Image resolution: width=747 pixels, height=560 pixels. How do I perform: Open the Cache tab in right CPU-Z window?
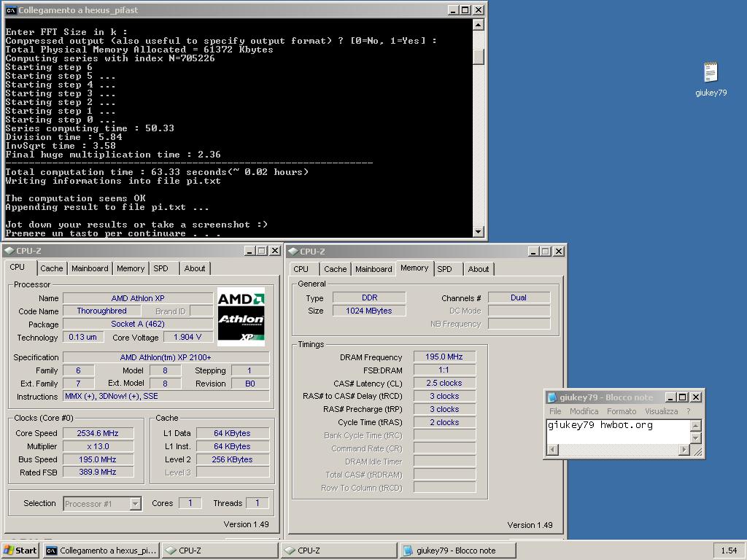click(336, 269)
